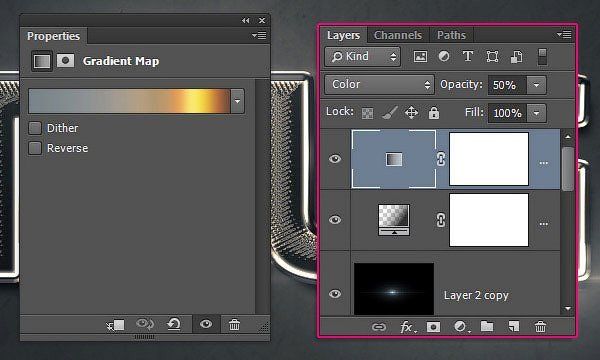Viewport: 600px width, 360px height.
Task: Filter for pixel layers icon
Action: click(x=421, y=57)
